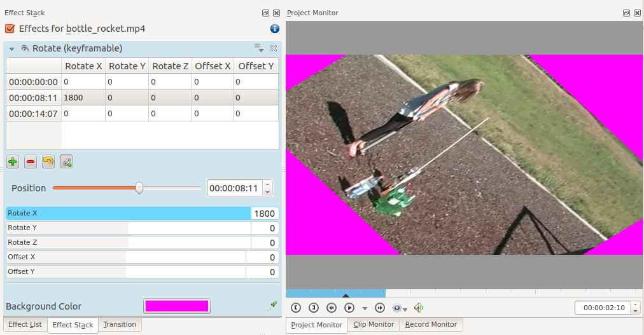Collapse the Rotate (keyframable) effect
The height and width of the screenshot is (335, 644).
pyautogui.click(x=11, y=49)
